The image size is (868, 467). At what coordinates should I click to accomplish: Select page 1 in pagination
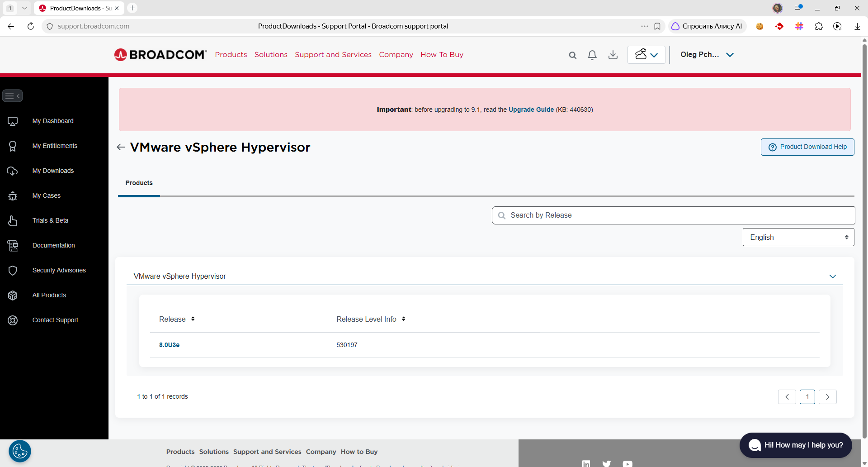[807, 397]
